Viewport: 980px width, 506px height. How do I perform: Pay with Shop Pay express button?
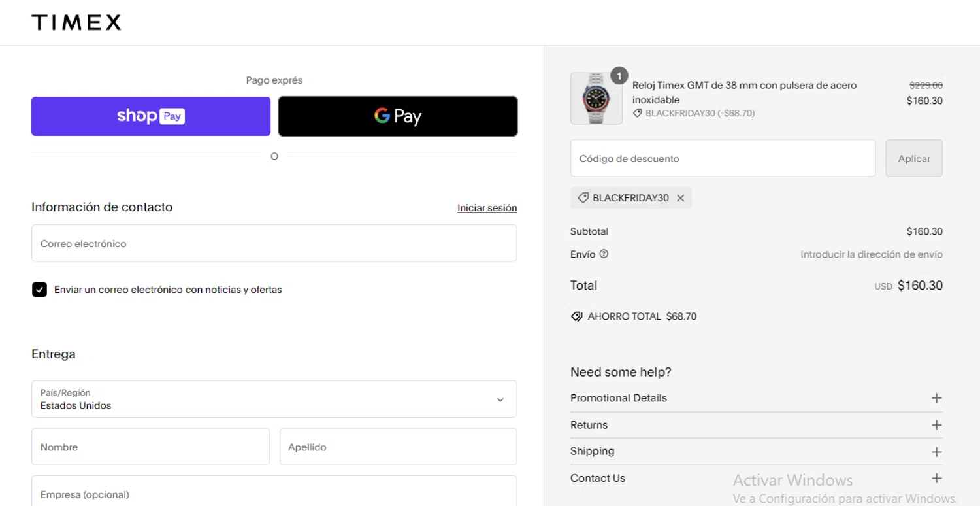(x=151, y=116)
